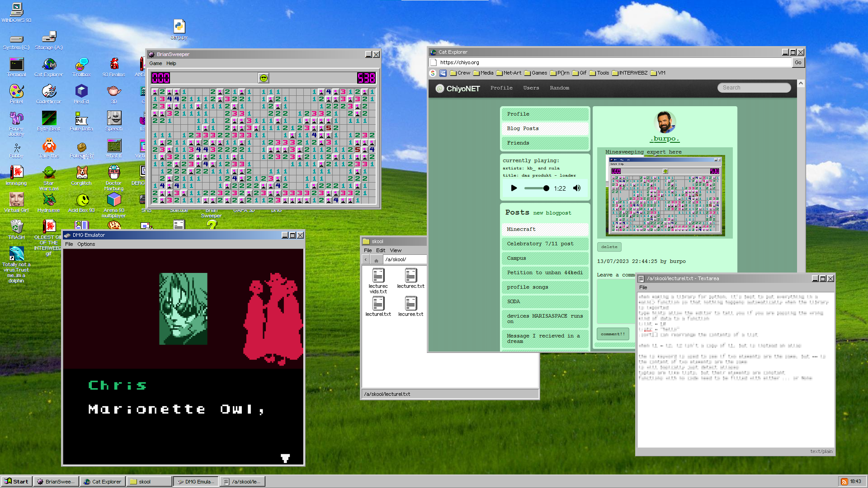Expand the INTERWEBZ bookmarks folder
The image size is (868, 488).
(630, 73)
